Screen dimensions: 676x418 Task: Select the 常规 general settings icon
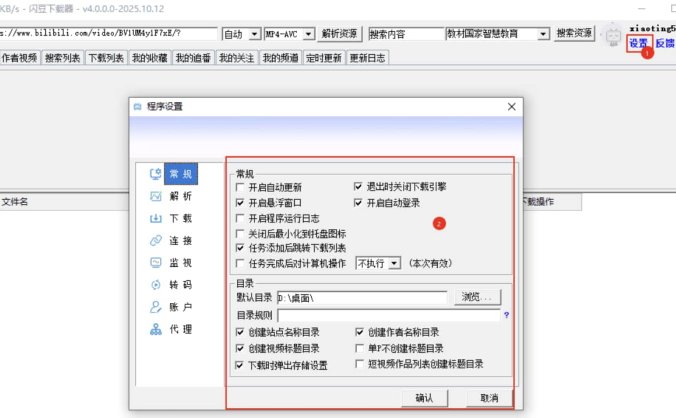(155, 174)
